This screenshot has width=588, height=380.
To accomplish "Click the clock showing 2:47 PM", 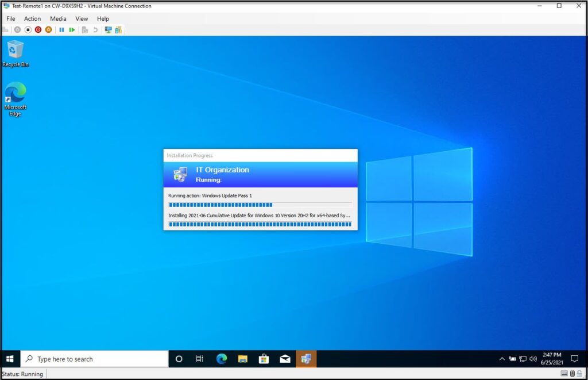I will 552,359.
